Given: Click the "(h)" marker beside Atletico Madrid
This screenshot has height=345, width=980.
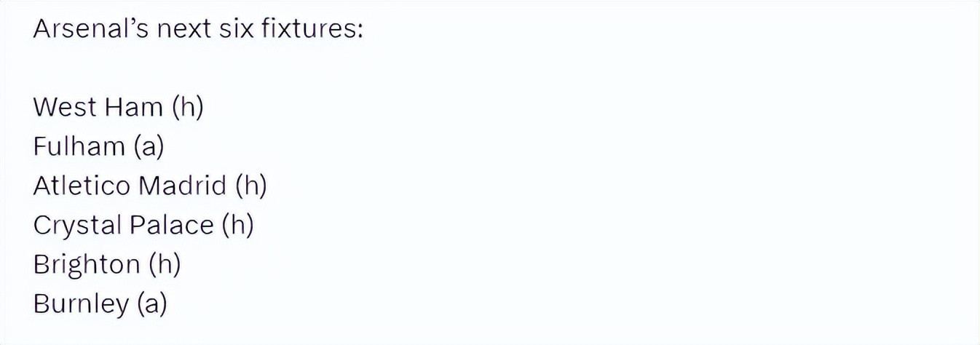Looking at the screenshot, I should (251, 186).
